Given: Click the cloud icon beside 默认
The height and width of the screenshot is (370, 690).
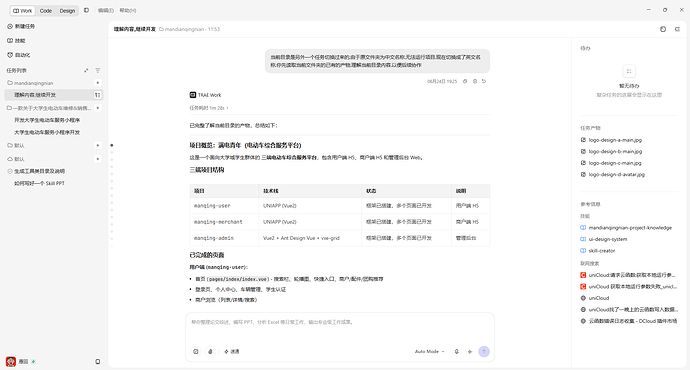Looking at the screenshot, I should click(x=10, y=159).
